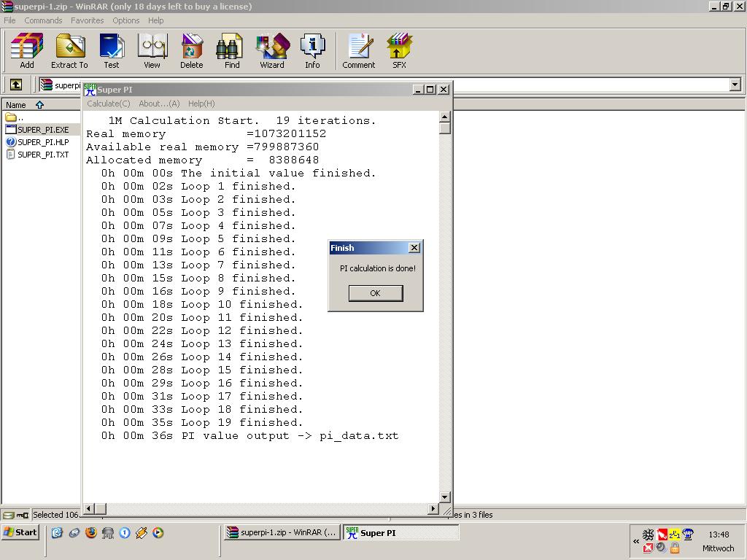Open the Favorites menu
747x560 pixels.
click(x=88, y=20)
